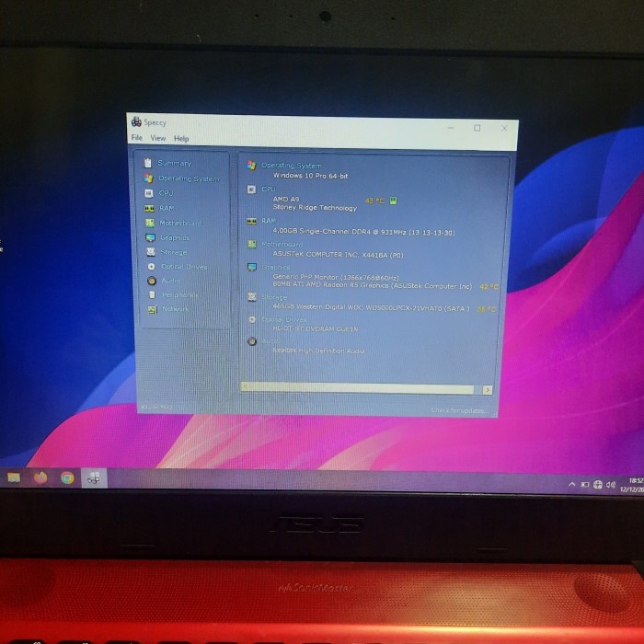Select Motherboard in the sidebar
The width and height of the screenshot is (644, 644).
[x=180, y=223]
